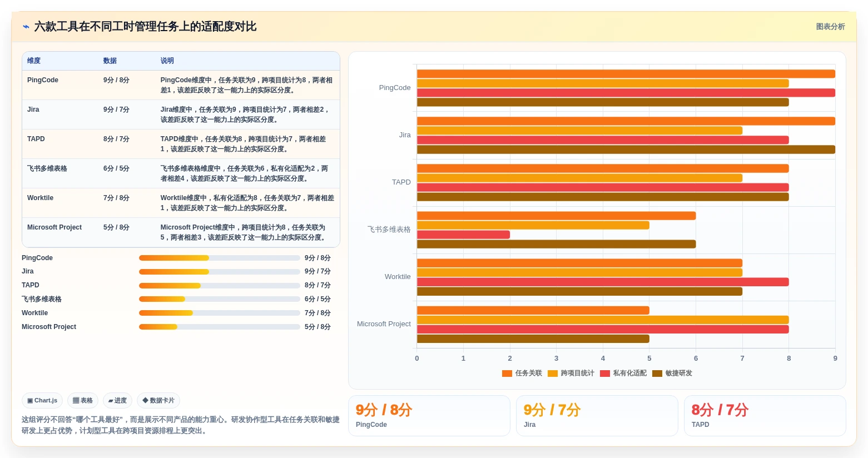This screenshot has height=458, width=868.
Task: Toggle the 私有化适配 legend swatch
Action: tap(605, 374)
